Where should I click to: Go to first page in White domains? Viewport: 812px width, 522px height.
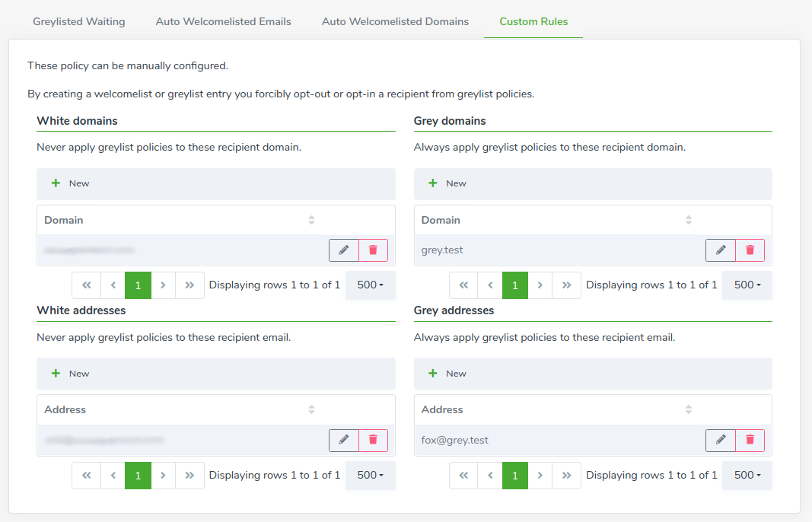point(87,285)
